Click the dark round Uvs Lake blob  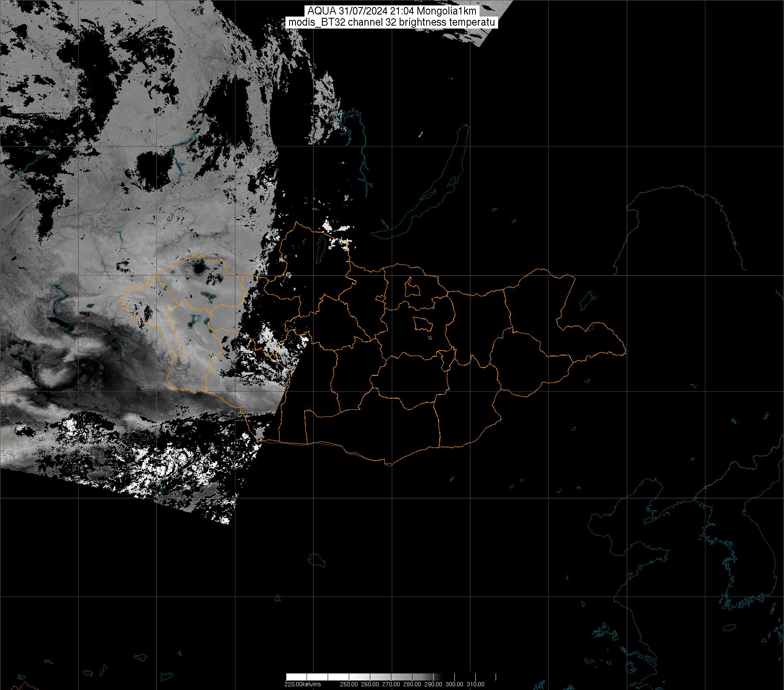pos(199,269)
